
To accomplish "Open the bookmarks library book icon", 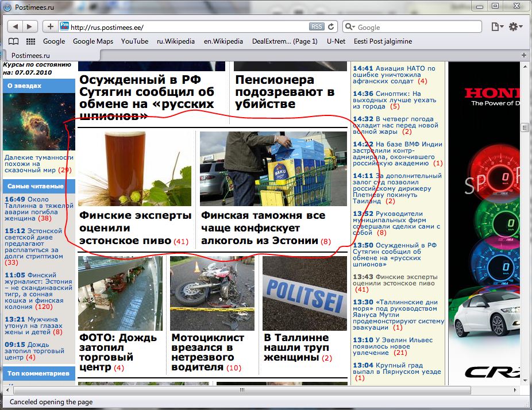I will (x=13, y=41).
